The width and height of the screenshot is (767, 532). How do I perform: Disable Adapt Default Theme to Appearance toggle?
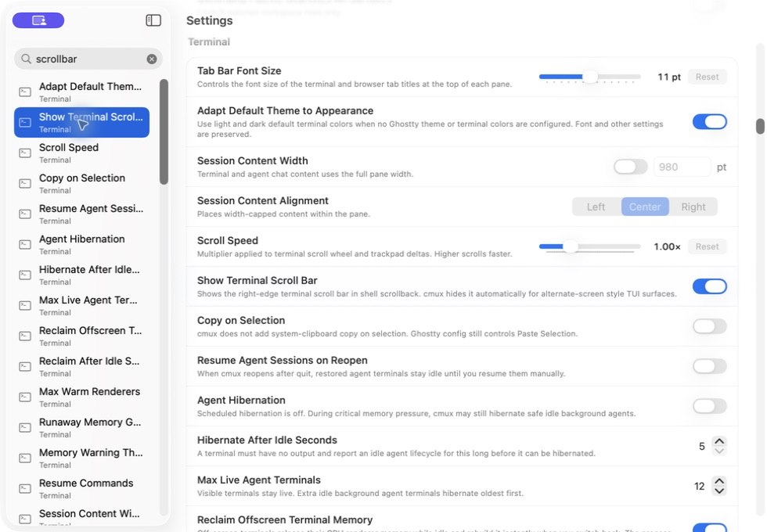coord(709,122)
